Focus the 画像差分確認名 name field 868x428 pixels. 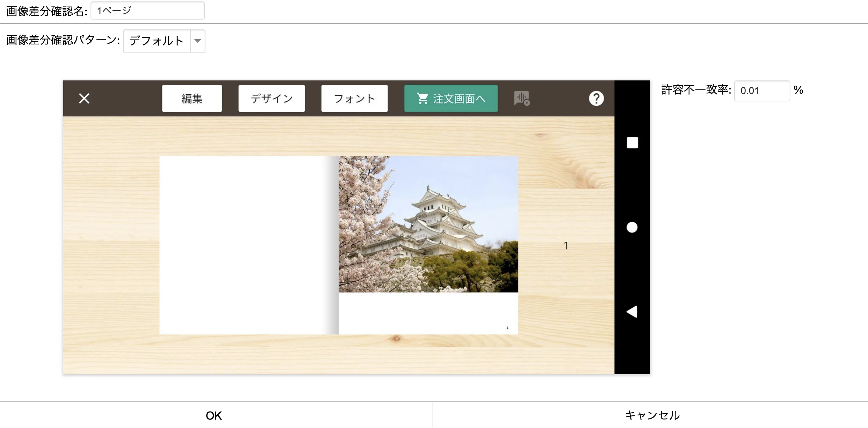[x=147, y=10]
